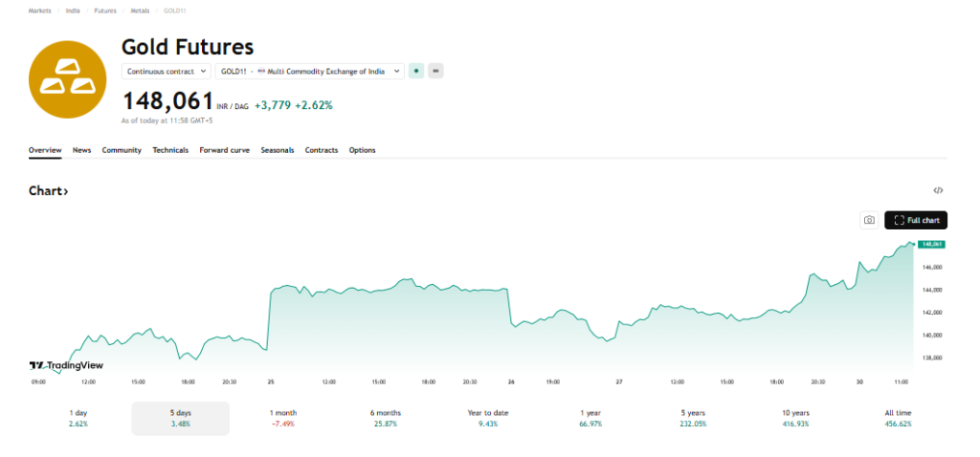Screen dimensions: 980x457
Task: Open the embed code icon beside Chart
Action: [x=938, y=190]
